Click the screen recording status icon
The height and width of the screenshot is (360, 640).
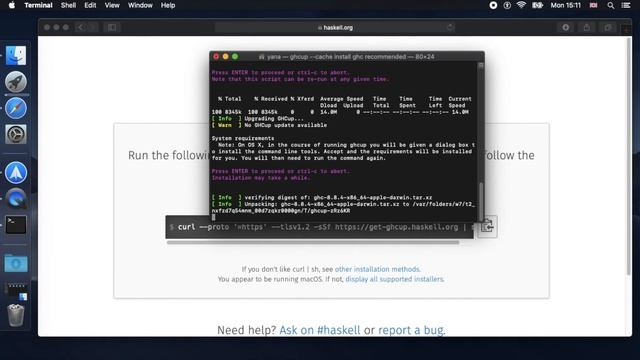tap(493, 5)
